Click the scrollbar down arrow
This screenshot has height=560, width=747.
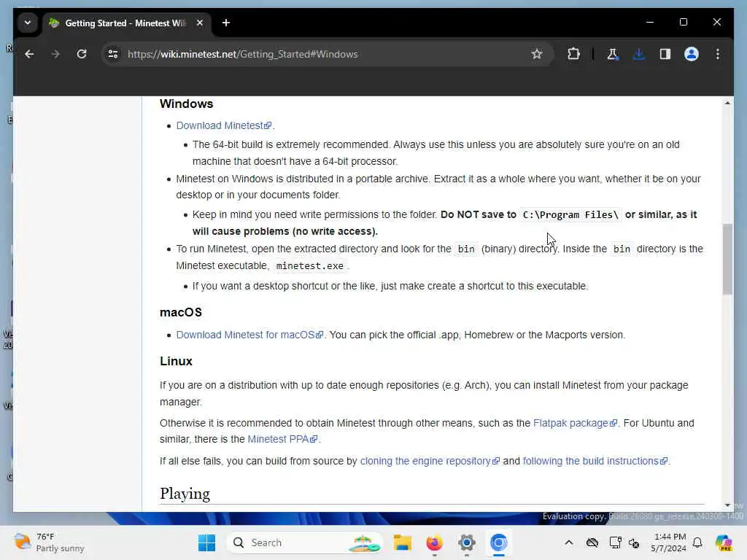[727, 505]
